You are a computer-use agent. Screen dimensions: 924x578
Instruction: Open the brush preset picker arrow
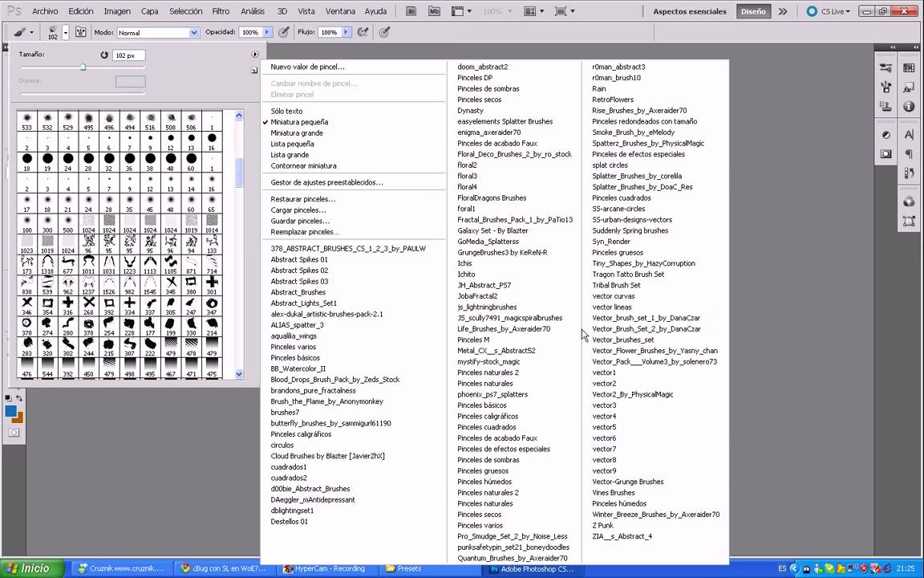[66, 32]
